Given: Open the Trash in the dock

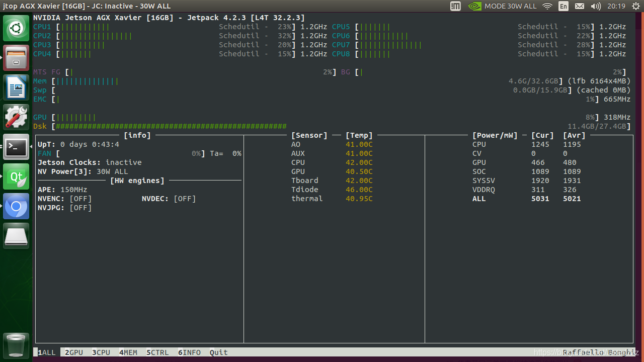Looking at the screenshot, I should pyautogui.click(x=17, y=345).
